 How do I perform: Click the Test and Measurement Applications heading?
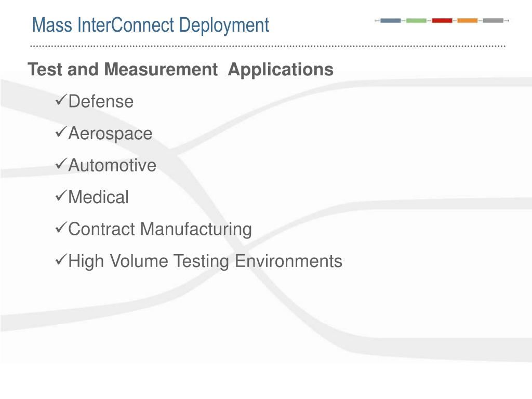pos(180,70)
